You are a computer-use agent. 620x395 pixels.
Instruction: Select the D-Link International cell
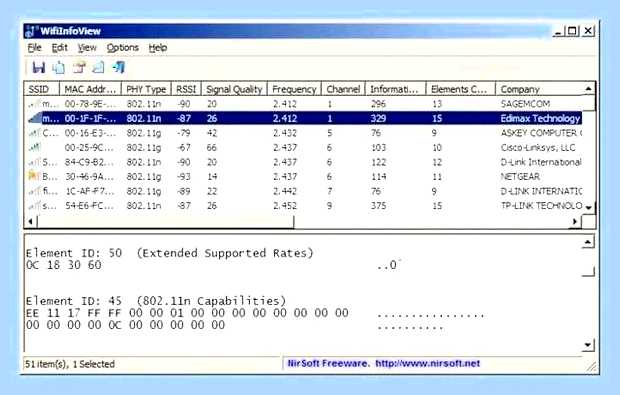541,162
